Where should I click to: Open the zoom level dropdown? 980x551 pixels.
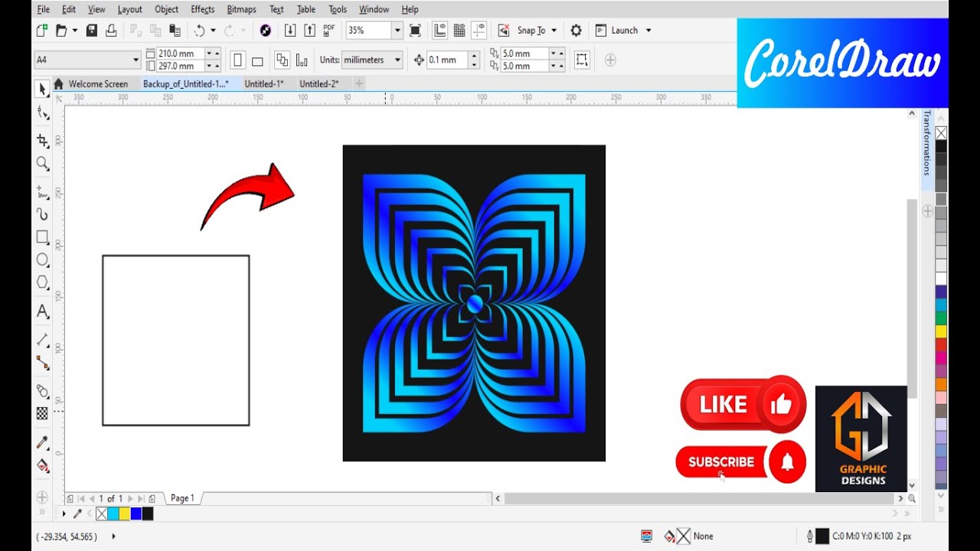[x=397, y=31]
